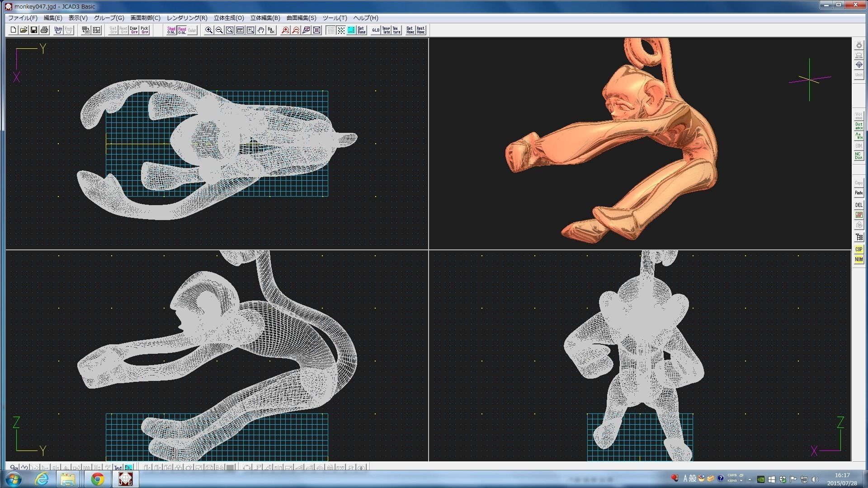The width and height of the screenshot is (868, 488).
Task: Open the ファイル(F) menu
Action: (x=23, y=18)
